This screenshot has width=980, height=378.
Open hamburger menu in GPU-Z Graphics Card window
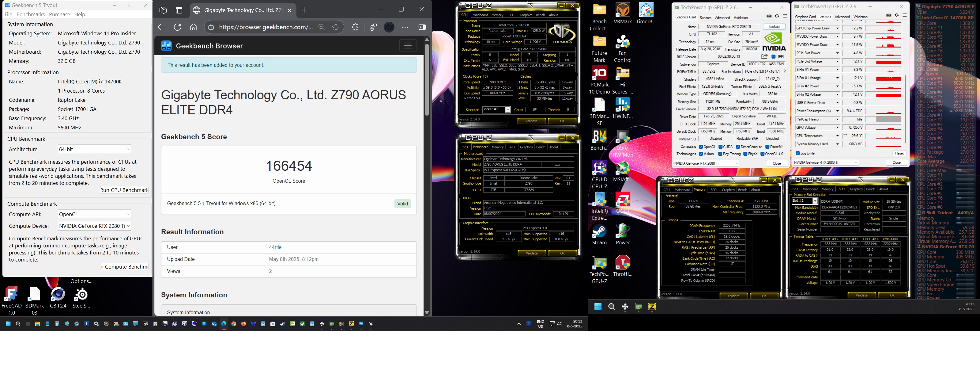(x=784, y=16)
